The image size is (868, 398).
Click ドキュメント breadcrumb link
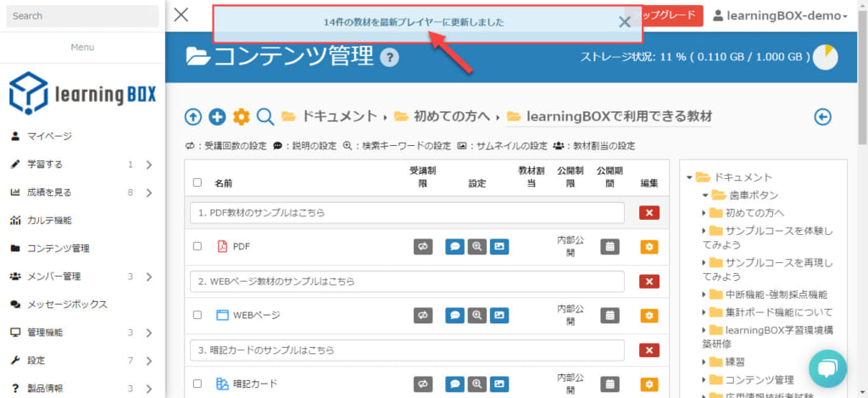coord(339,116)
